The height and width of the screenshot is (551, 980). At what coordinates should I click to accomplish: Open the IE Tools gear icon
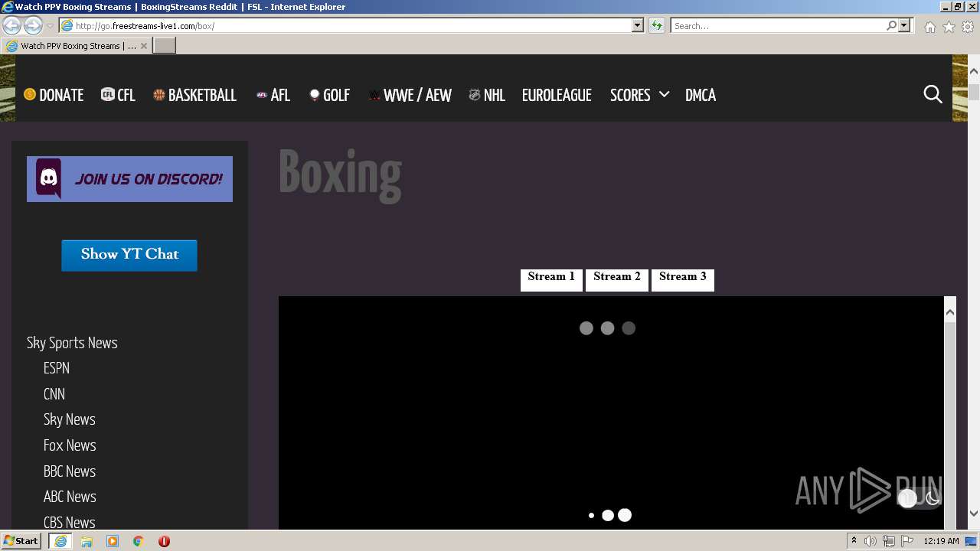coord(968,27)
